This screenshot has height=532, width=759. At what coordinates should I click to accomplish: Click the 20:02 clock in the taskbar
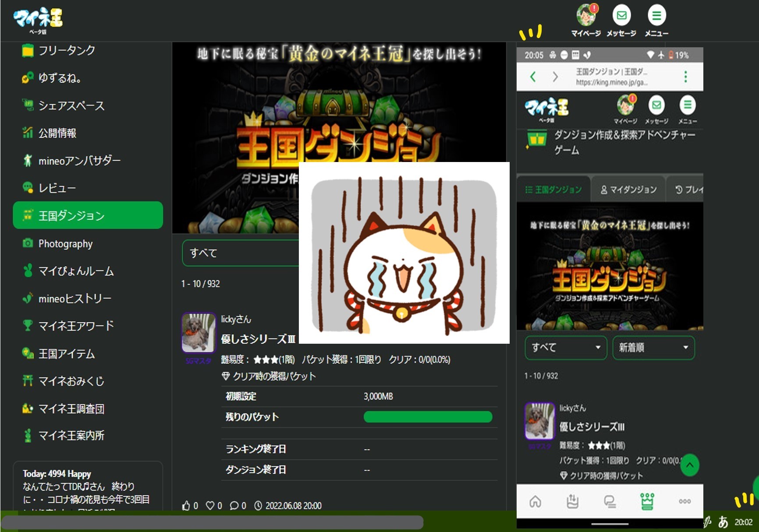(744, 522)
